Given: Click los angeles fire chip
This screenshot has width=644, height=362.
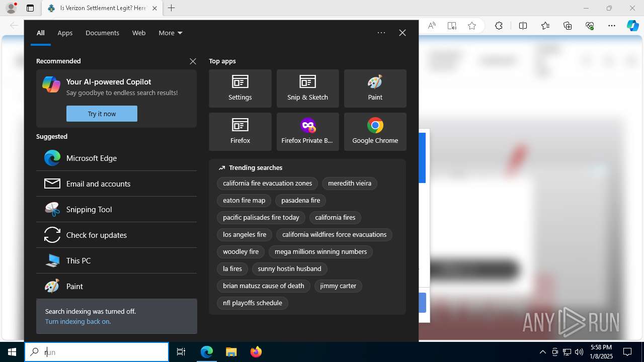Looking at the screenshot, I should click(245, 234).
